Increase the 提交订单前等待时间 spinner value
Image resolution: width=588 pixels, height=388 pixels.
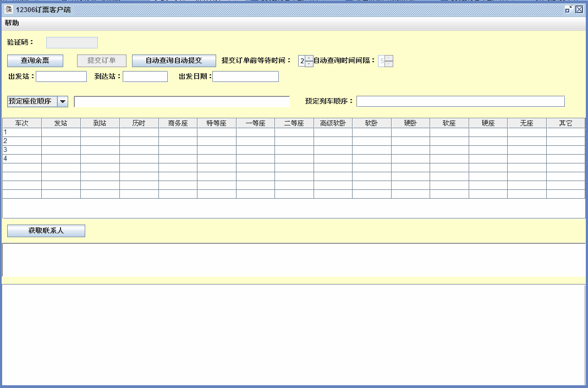[309, 58]
